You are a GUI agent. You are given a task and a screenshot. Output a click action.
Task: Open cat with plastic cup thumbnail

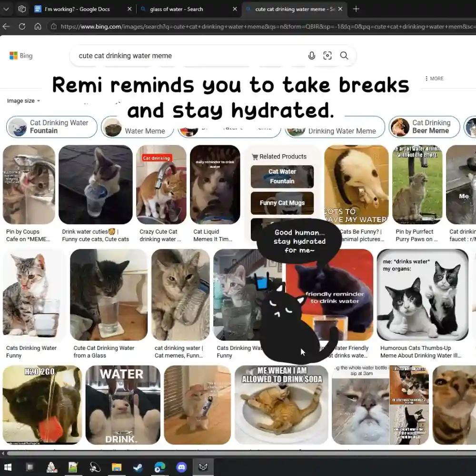[x=95, y=185]
